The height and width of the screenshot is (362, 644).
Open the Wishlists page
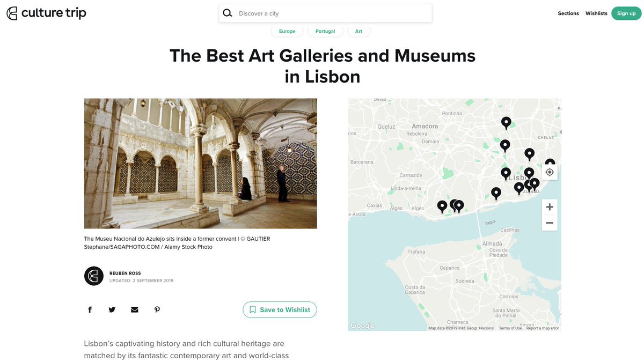[x=596, y=13]
